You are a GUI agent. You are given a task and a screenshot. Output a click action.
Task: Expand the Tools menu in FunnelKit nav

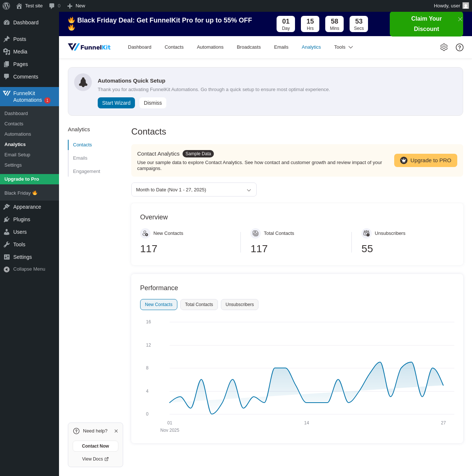343,47
